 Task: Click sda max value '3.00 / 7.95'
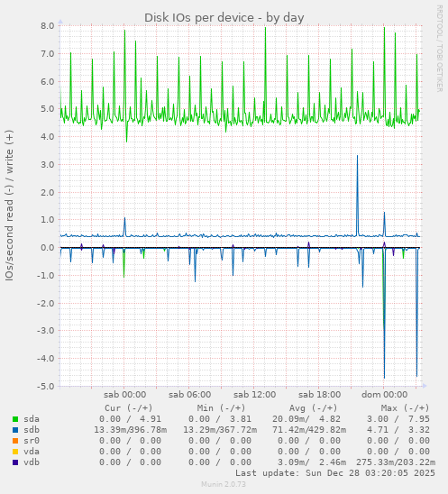398,419
